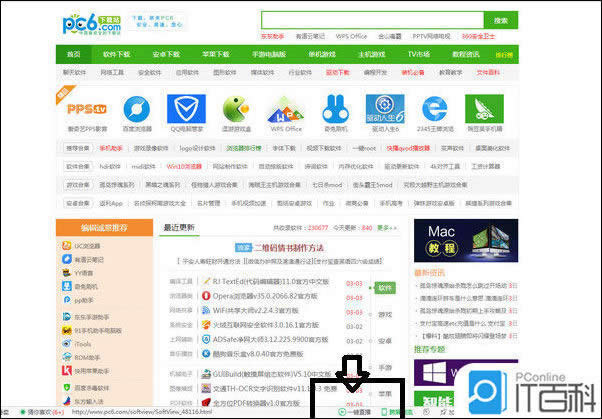This screenshot has height=419, width=602.
Task: Click the 推荐合集 category label
Action: click(78, 148)
